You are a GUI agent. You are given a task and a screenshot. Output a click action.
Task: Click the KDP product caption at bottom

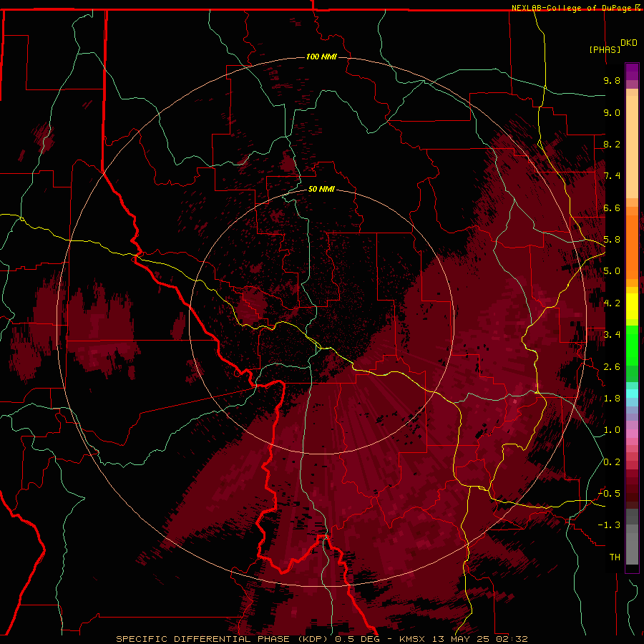click(321, 639)
